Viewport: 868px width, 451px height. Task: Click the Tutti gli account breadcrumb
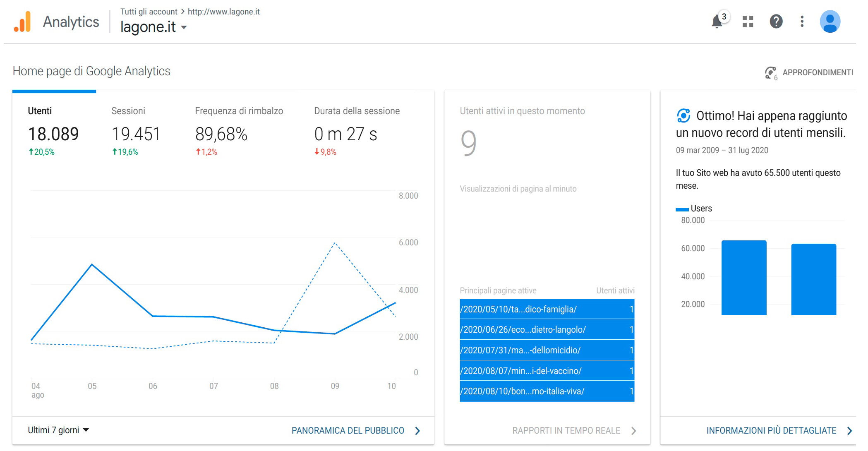[149, 12]
